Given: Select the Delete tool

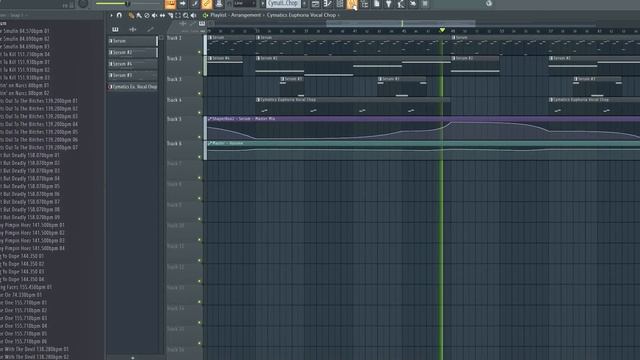Looking at the screenshot, I should [147, 16].
